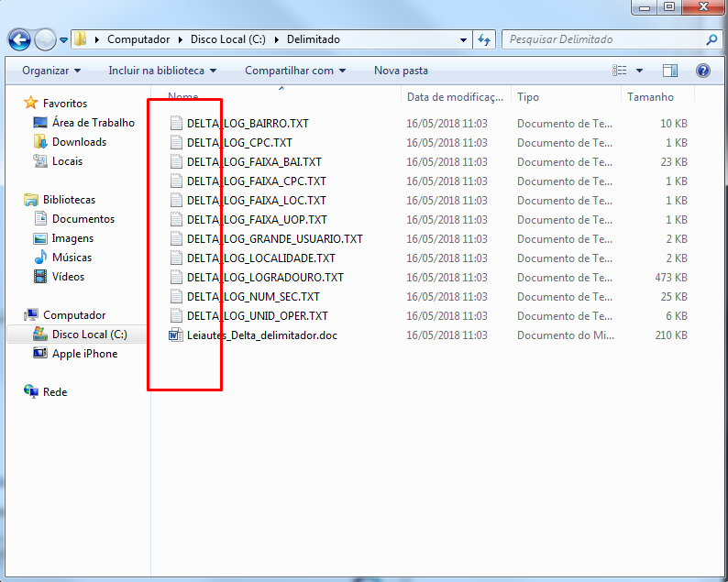Select Disco Local (C:) in navigation pane
This screenshot has height=582, width=728.
point(90,335)
